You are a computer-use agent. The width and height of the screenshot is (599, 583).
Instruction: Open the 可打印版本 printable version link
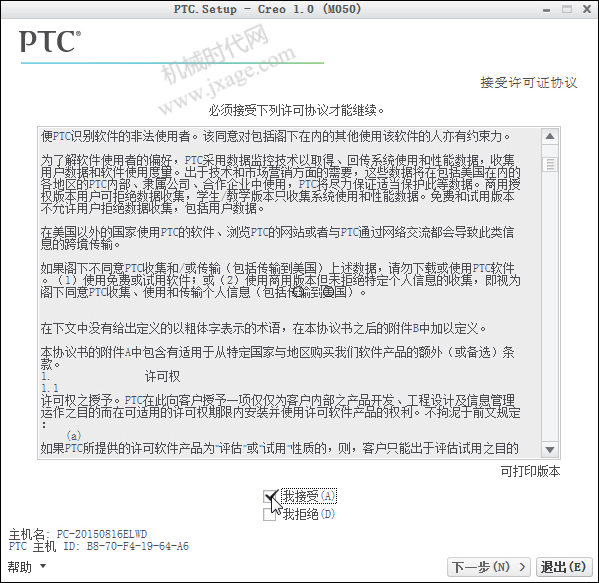pos(530,472)
